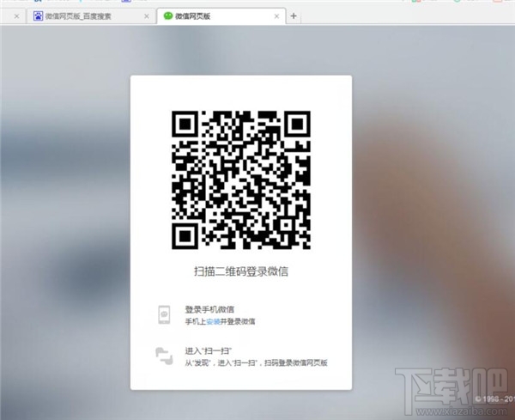Close the leftmost partially hidden tab
The image size is (515, 420).
point(16,16)
